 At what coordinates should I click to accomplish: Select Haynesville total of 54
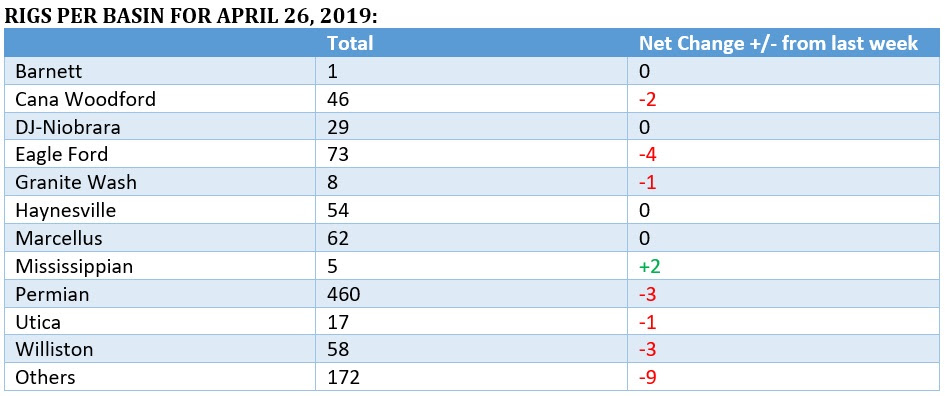338,210
